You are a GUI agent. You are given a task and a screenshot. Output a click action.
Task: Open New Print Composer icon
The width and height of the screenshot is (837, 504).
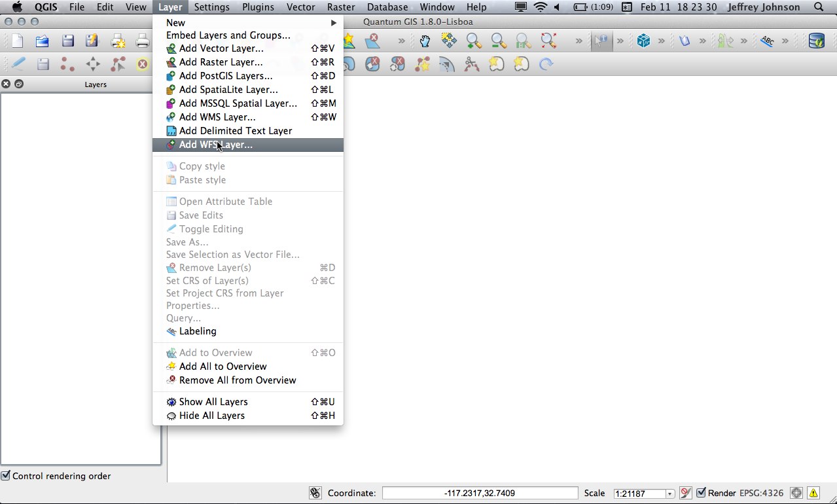[118, 41]
